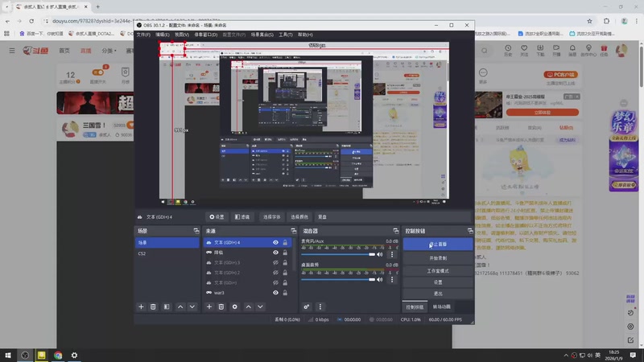Unlock the war3 source lock

pos(285,293)
